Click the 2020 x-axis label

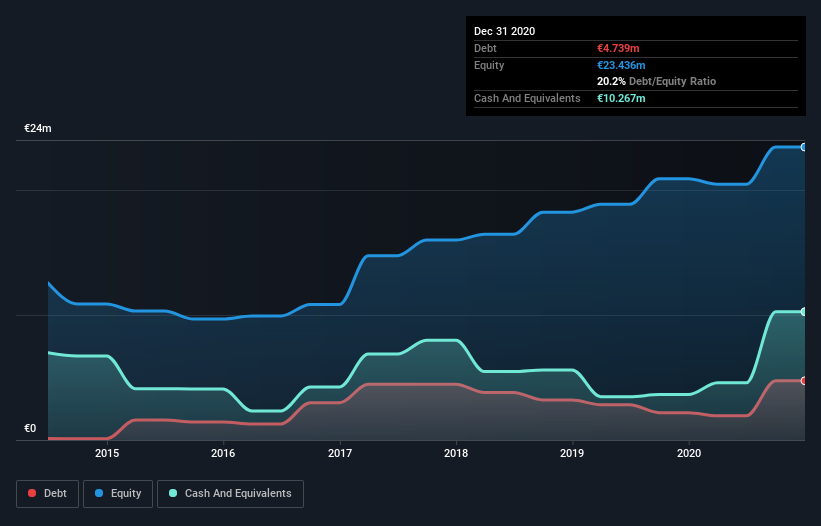click(x=689, y=453)
